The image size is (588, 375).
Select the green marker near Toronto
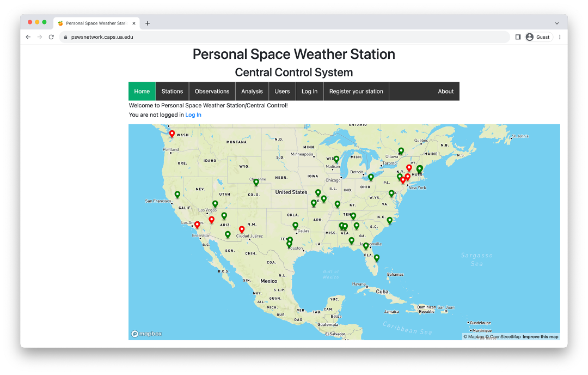click(401, 150)
